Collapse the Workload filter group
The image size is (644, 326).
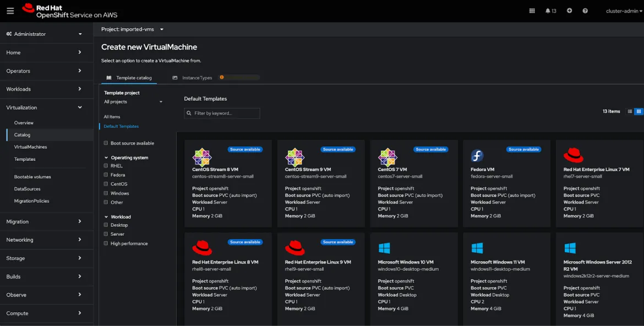coord(117,216)
